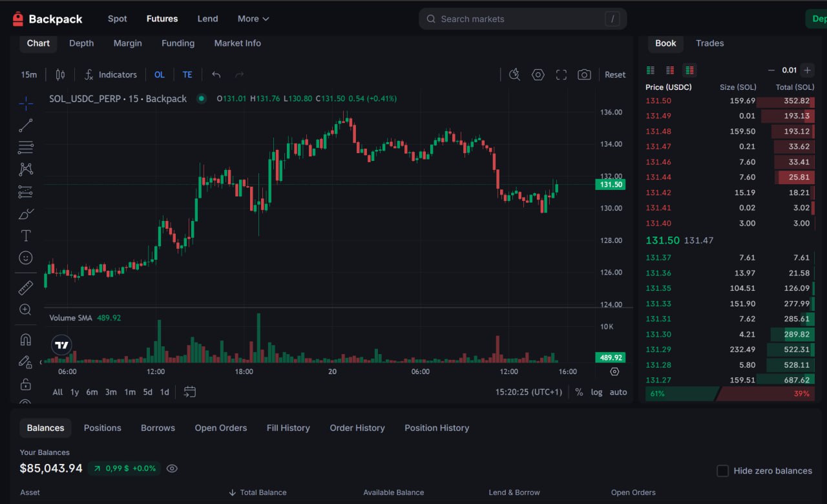Go to the Futures markets
Screen dimensions: 827x504
(x=162, y=19)
